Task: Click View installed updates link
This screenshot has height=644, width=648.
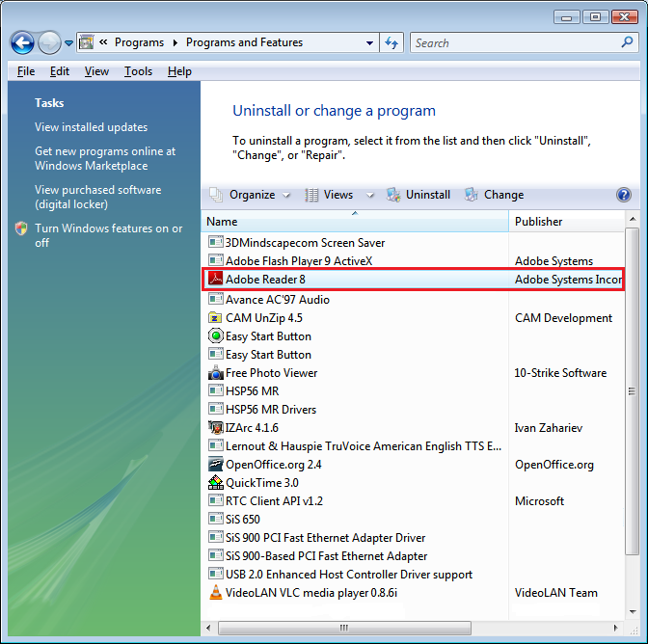Action: (91, 127)
